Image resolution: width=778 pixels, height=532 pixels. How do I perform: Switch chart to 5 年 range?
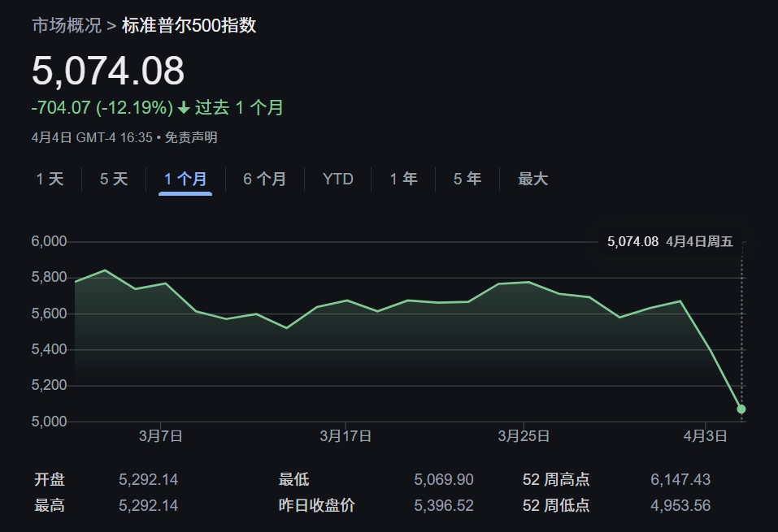[x=467, y=179]
